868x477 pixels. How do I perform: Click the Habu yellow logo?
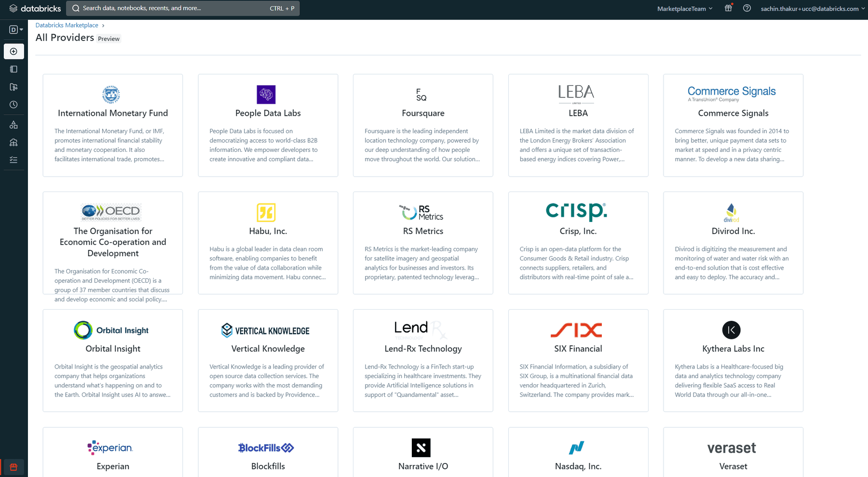(x=266, y=212)
